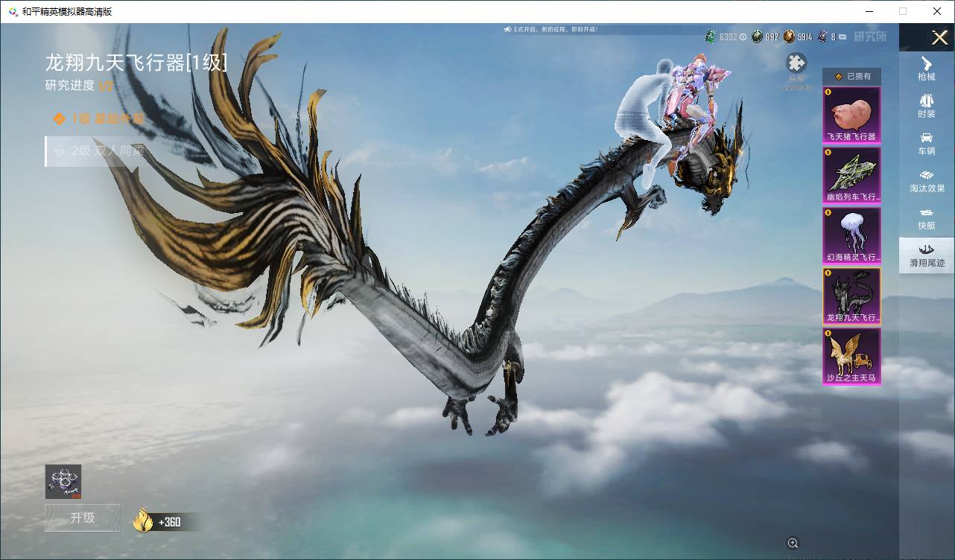
Task: Minimize the 和平精英模拟器 window
Action: [x=869, y=11]
